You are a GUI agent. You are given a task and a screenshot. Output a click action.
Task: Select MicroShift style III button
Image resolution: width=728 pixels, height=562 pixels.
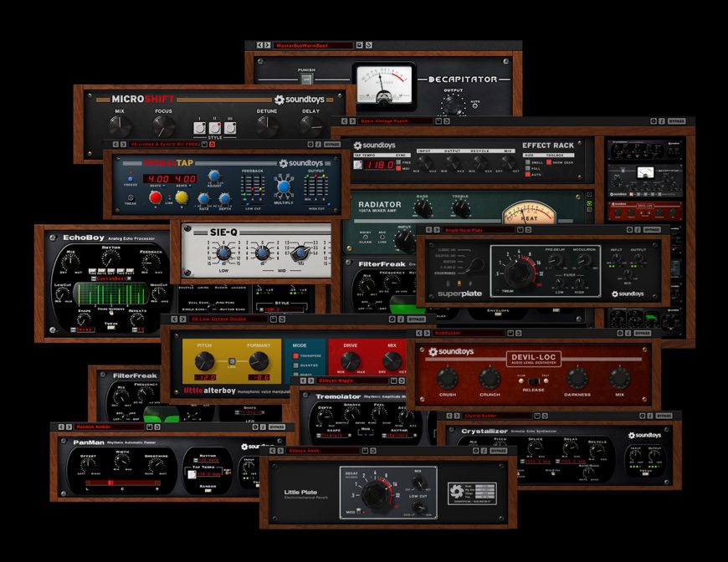(230, 128)
